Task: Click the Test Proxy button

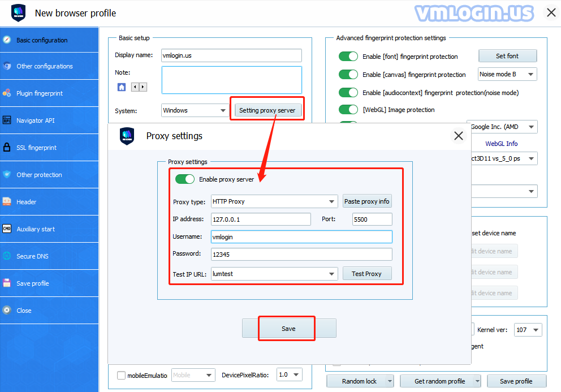Action: click(x=366, y=274)
